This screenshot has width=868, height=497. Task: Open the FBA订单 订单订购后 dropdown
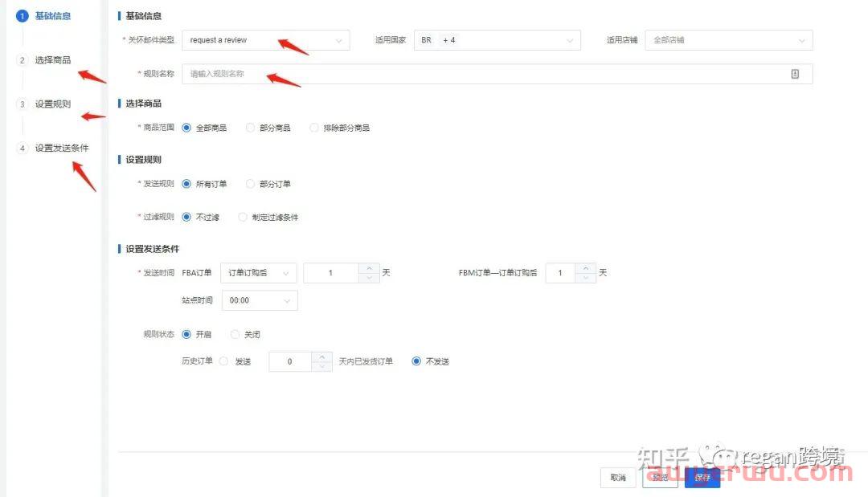[259, 273]
